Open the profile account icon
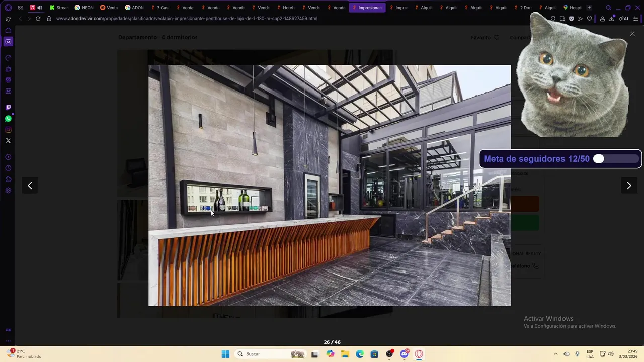 point(602,19)
